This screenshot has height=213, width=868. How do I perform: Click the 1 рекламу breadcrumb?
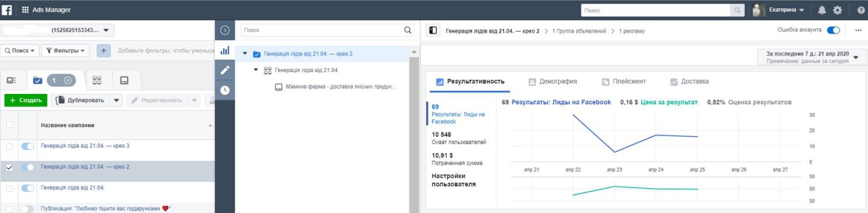coord(632,31)
